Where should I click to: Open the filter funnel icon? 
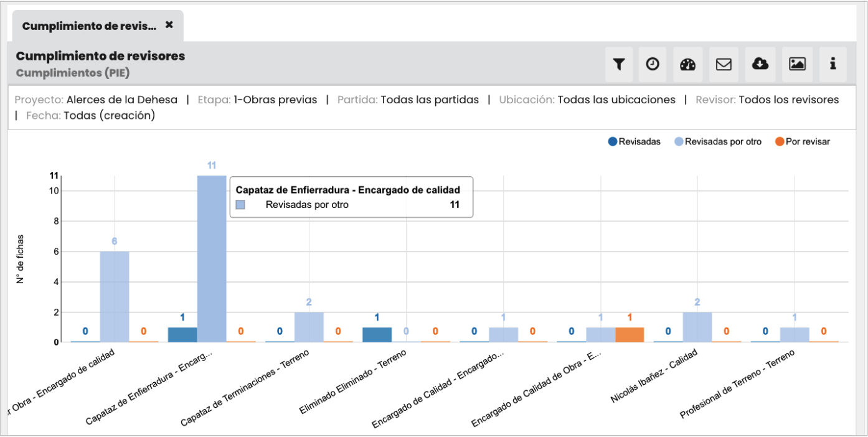coord(618,64)
